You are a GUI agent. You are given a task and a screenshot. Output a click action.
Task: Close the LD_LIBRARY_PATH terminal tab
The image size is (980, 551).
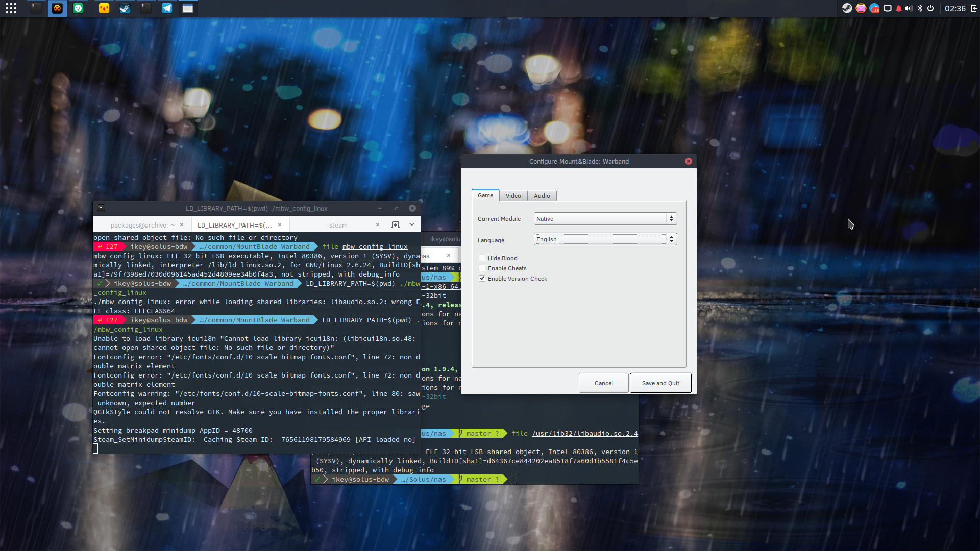[280, 224]
